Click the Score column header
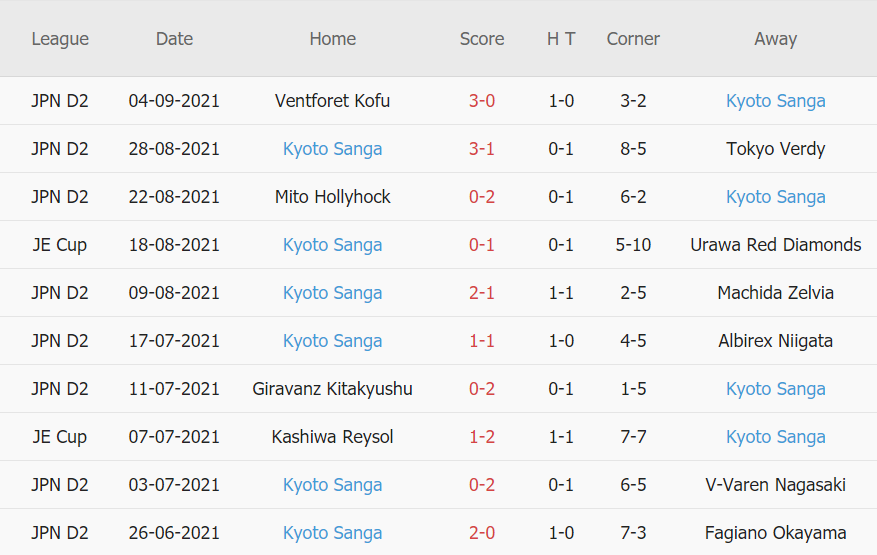 coord(481,39)
